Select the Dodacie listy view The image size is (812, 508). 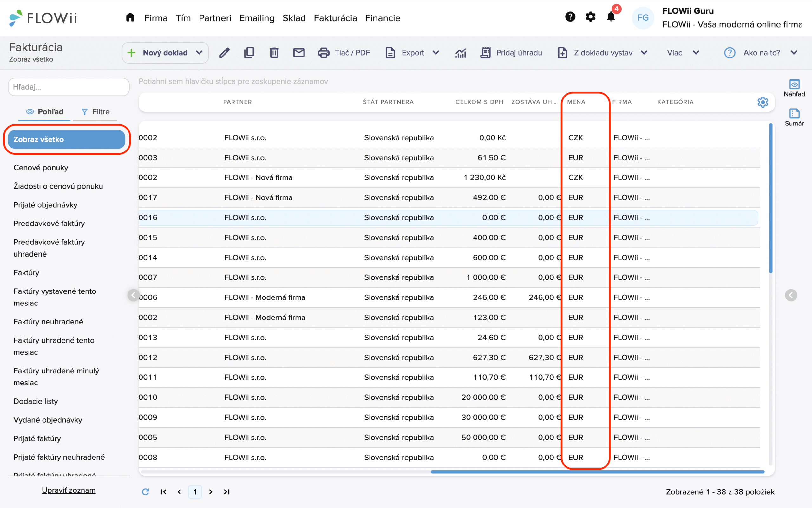pos(36,401)
